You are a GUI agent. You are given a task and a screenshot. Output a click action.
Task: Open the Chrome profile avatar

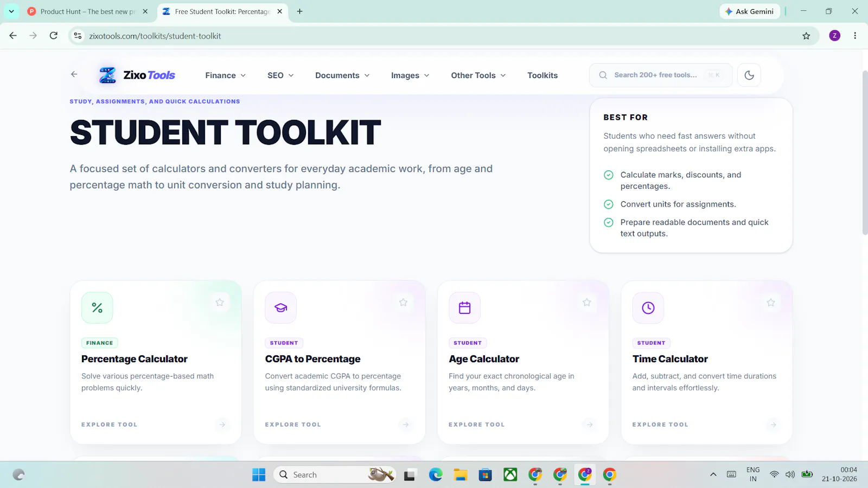[835, 36]
